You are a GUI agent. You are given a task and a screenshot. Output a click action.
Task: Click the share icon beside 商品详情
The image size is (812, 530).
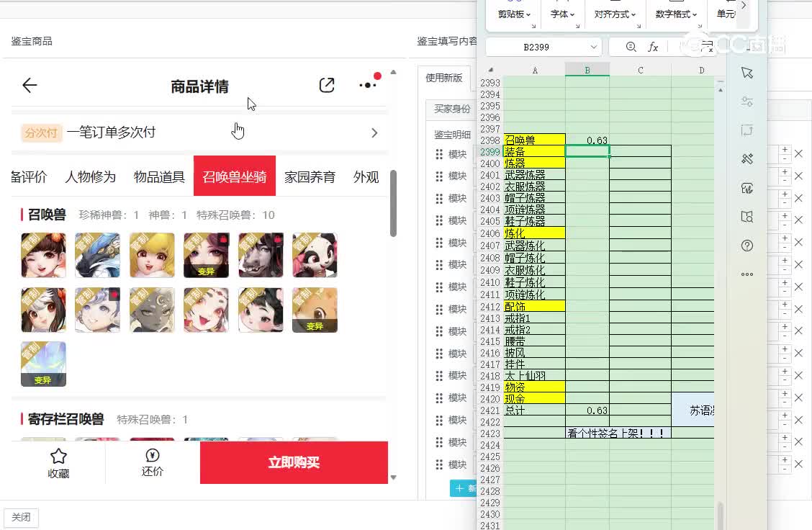[327, 86]
